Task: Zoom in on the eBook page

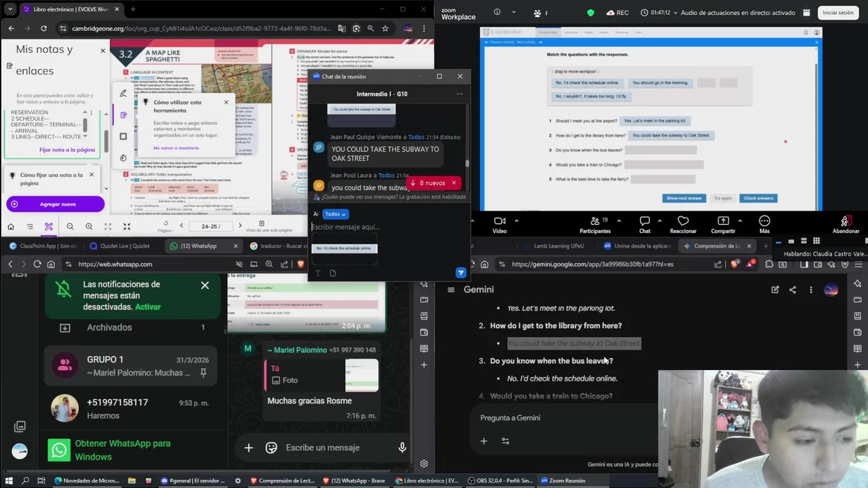Action: point(89,226)
